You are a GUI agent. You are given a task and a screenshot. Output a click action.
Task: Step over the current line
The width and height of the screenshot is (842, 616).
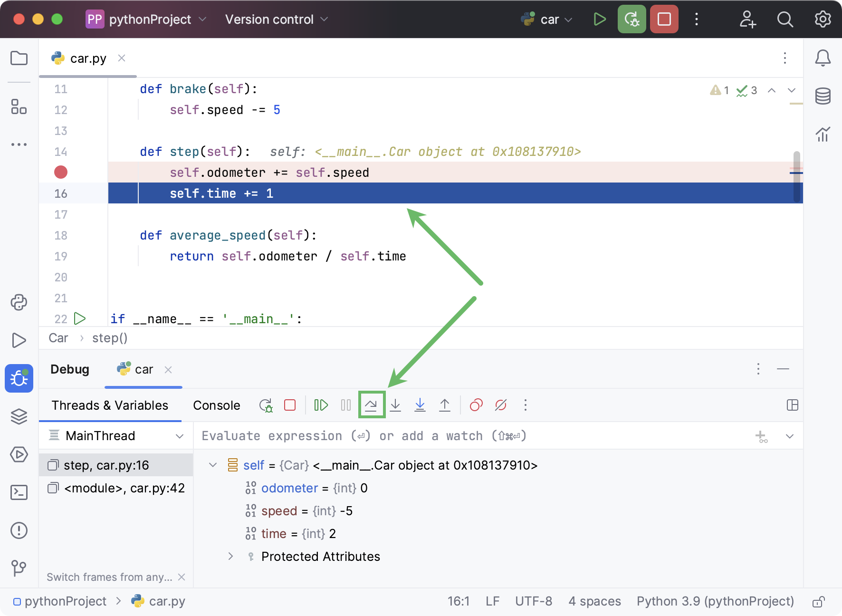(371, 405)
